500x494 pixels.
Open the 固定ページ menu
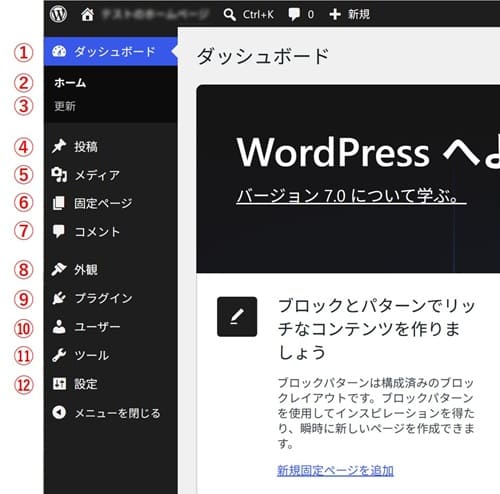(111, 203)
